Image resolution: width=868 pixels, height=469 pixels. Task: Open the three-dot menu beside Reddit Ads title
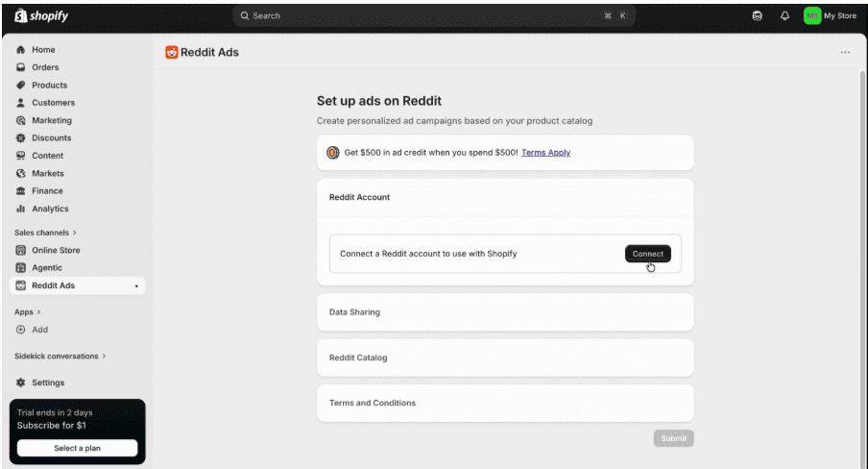point(845,52)
